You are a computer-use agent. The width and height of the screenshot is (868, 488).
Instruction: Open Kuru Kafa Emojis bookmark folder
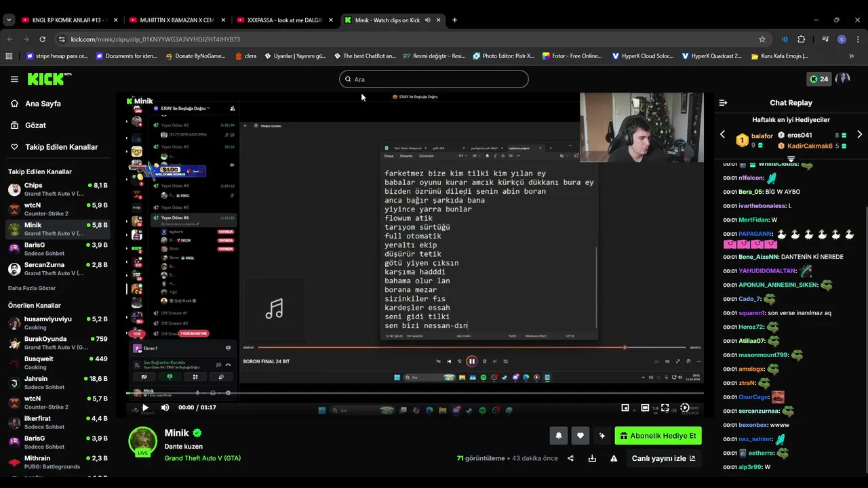tap(780, 56)
